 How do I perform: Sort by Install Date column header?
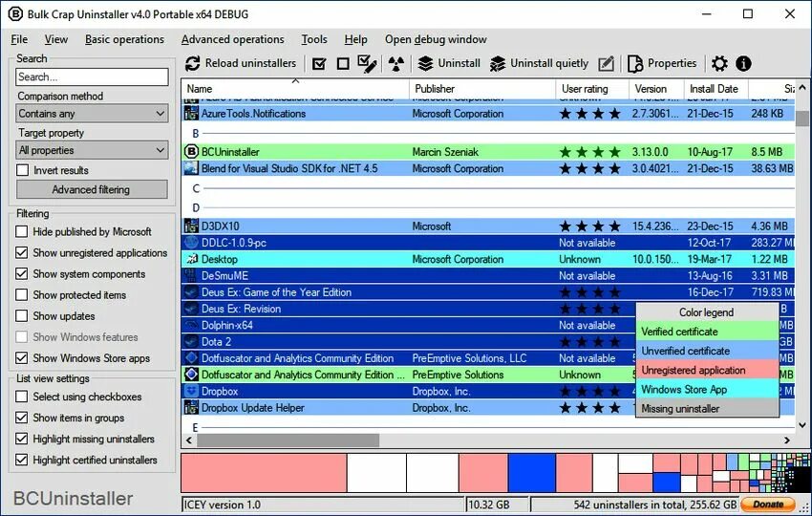point(716,89)
